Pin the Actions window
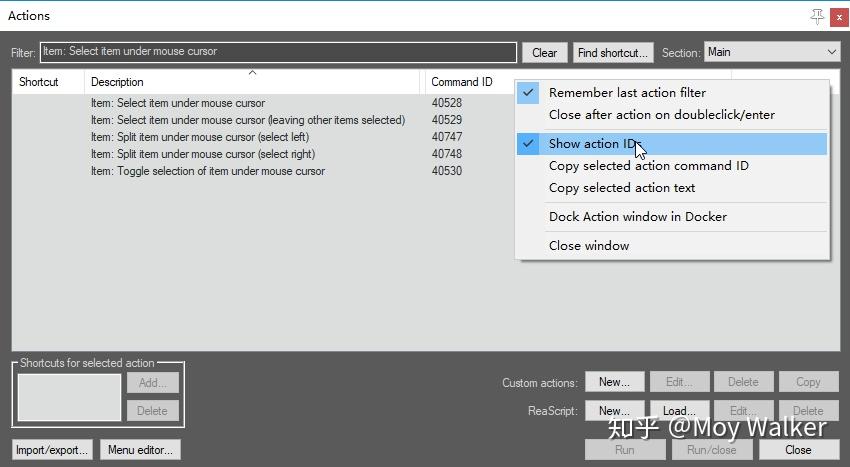 point(817,16)
